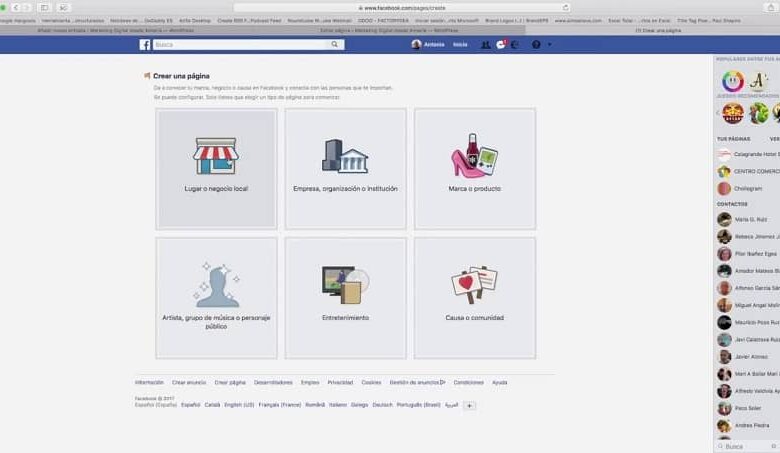This screenshot has height=453, width=780.
Task: Click Desarrolladores footer link
Action: pos(273,382)
